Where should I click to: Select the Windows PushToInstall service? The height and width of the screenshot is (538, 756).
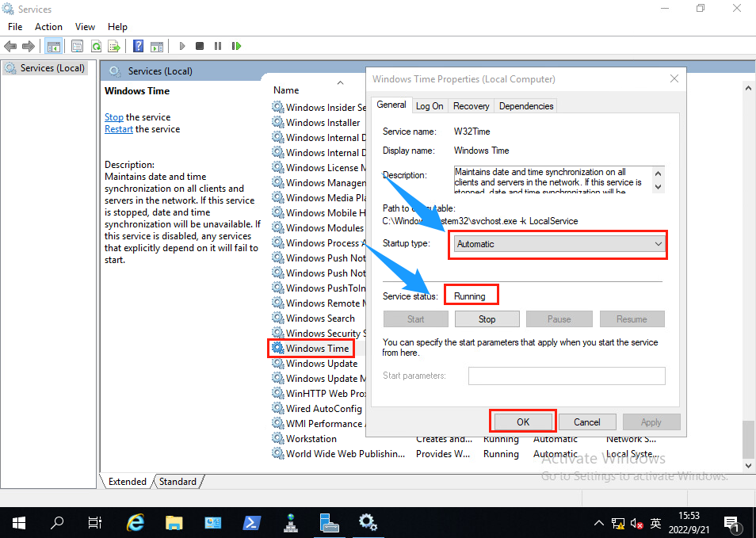pyautogui.click(x=319, y=288)
